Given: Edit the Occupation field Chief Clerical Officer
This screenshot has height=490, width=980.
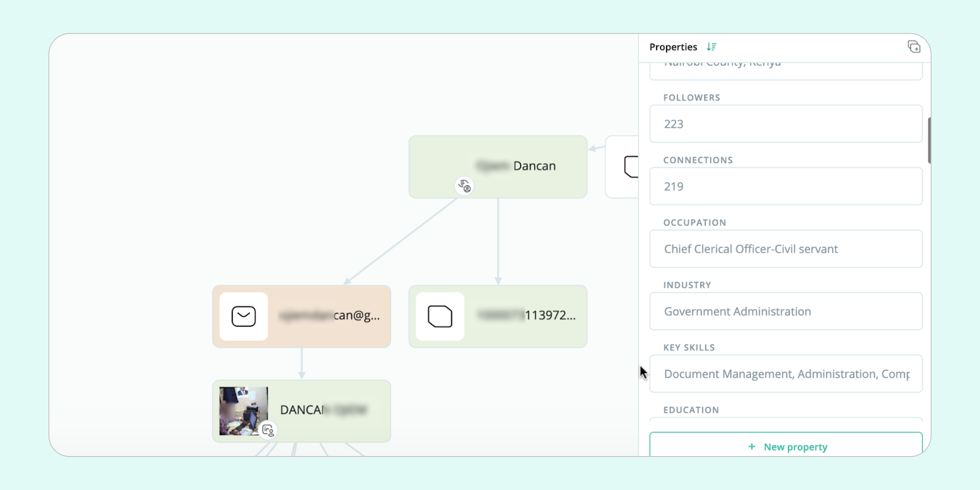Looking at the screenshot, I should tap(786, 249).
